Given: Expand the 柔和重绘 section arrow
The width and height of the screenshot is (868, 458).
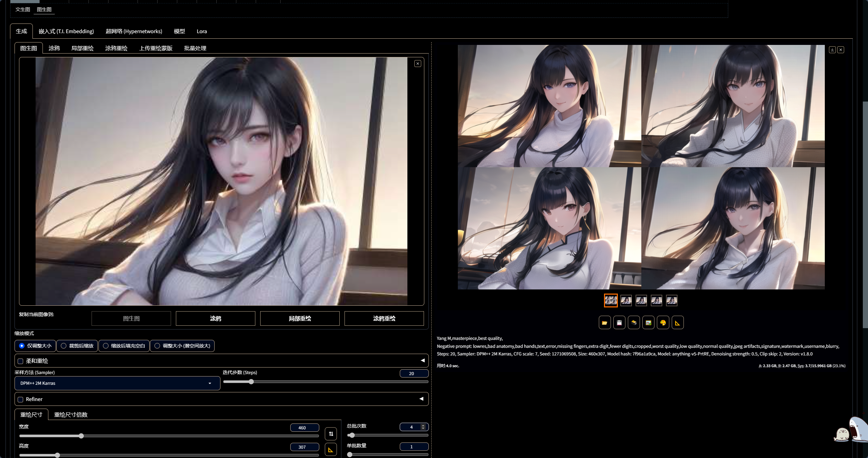Looking at the screenshot, I should [422, 361].
